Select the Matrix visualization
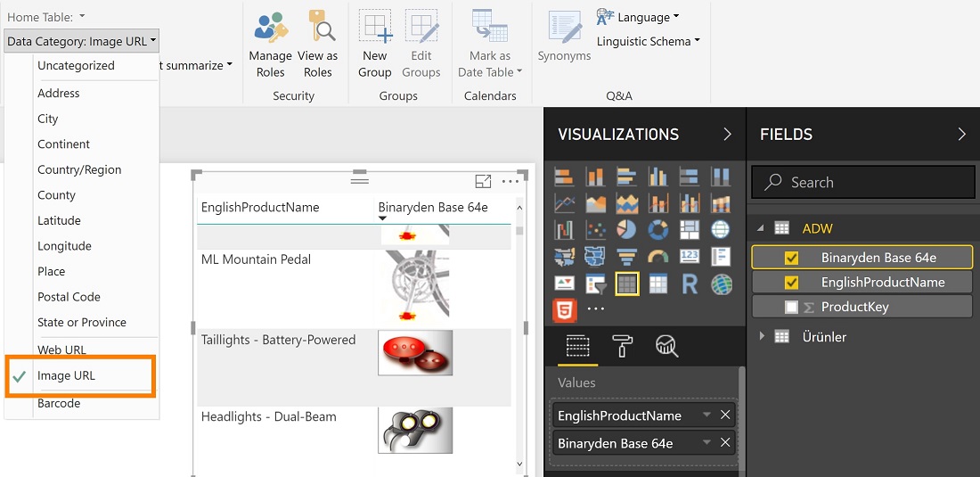 click(x=658, y=284)
